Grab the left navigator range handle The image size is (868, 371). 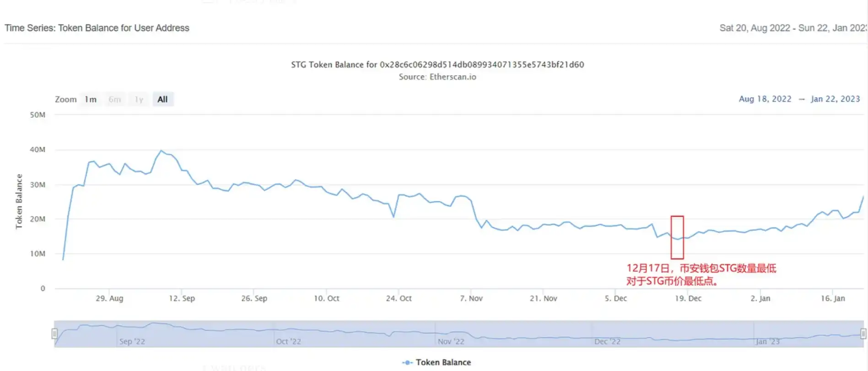[x=54, y=333]
